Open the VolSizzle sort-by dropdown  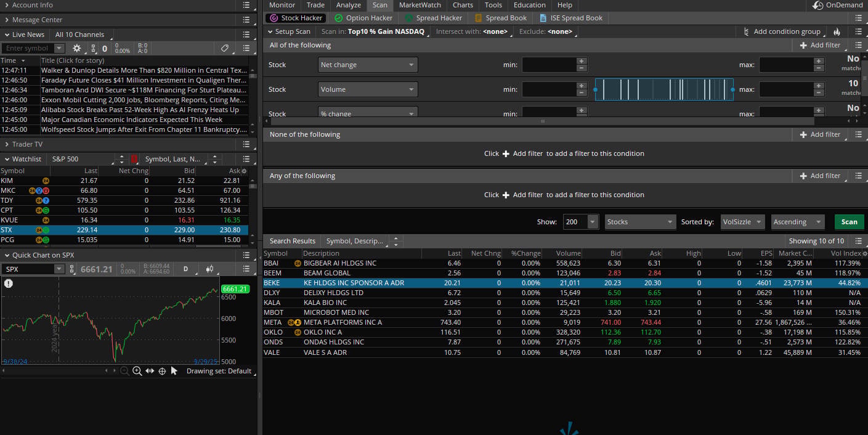pyautogui.click(x=743, y=222)
